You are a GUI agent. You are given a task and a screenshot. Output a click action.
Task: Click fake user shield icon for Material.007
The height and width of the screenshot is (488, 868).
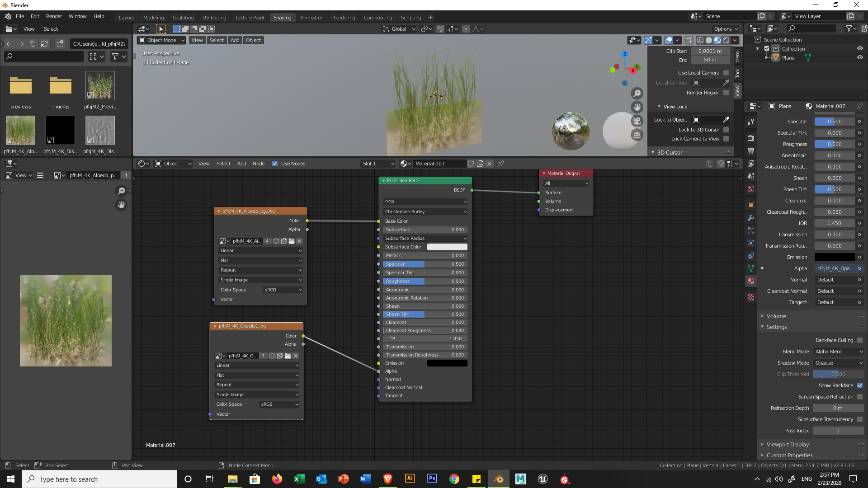471,164
